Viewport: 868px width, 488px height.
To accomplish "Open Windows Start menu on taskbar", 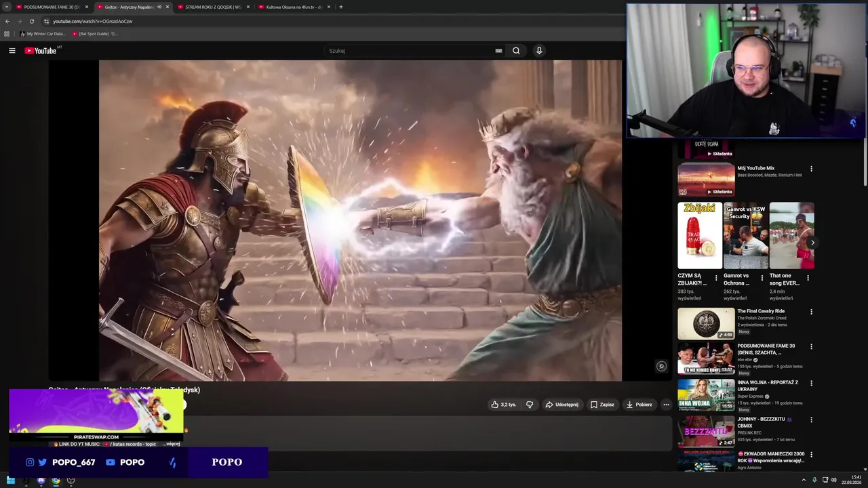I will pos(10,481).
